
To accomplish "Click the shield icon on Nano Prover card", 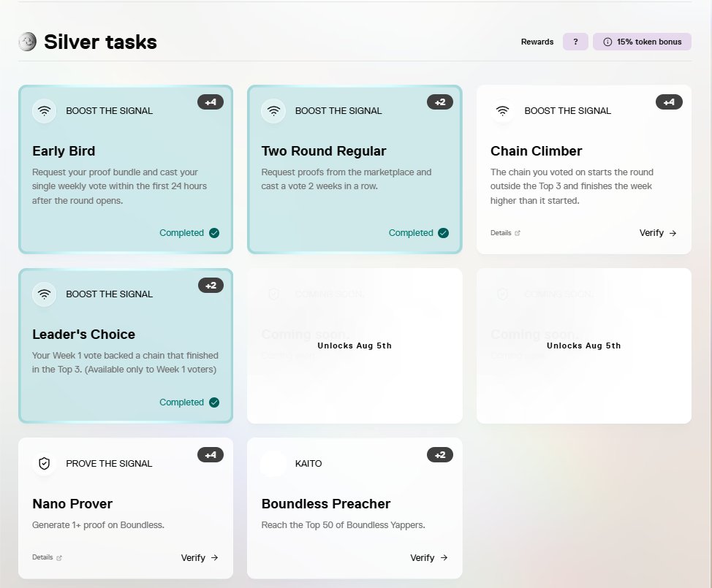I will pos(44,463).
